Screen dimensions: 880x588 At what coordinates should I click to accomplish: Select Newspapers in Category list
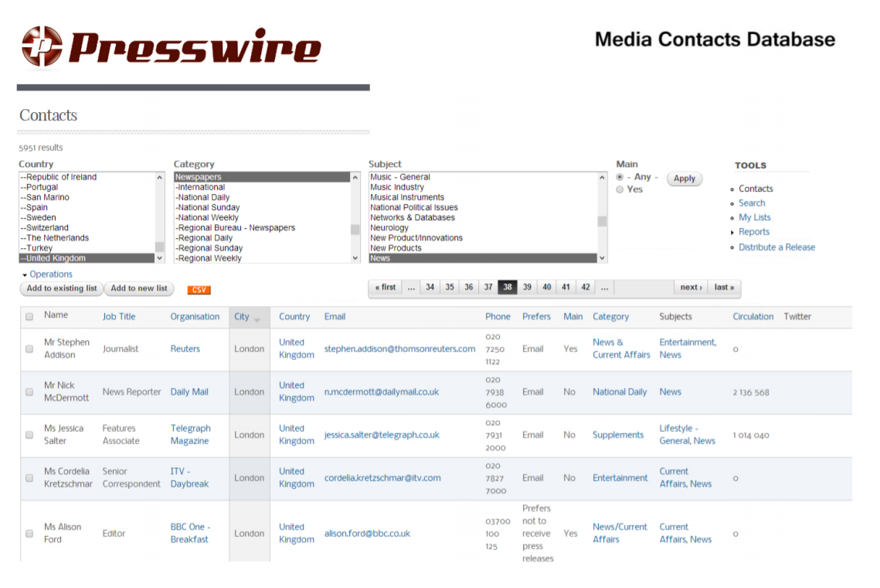pyautogui.click(x=262, y=177)
